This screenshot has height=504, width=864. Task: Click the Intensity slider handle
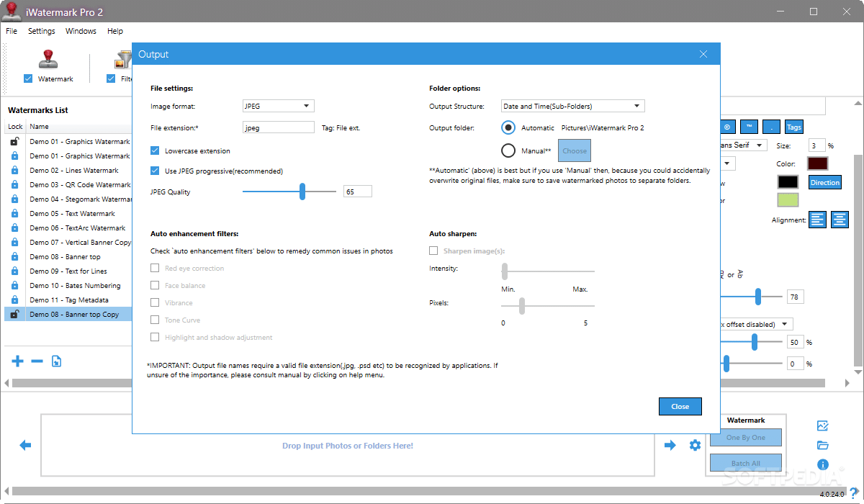coord(505,271)
